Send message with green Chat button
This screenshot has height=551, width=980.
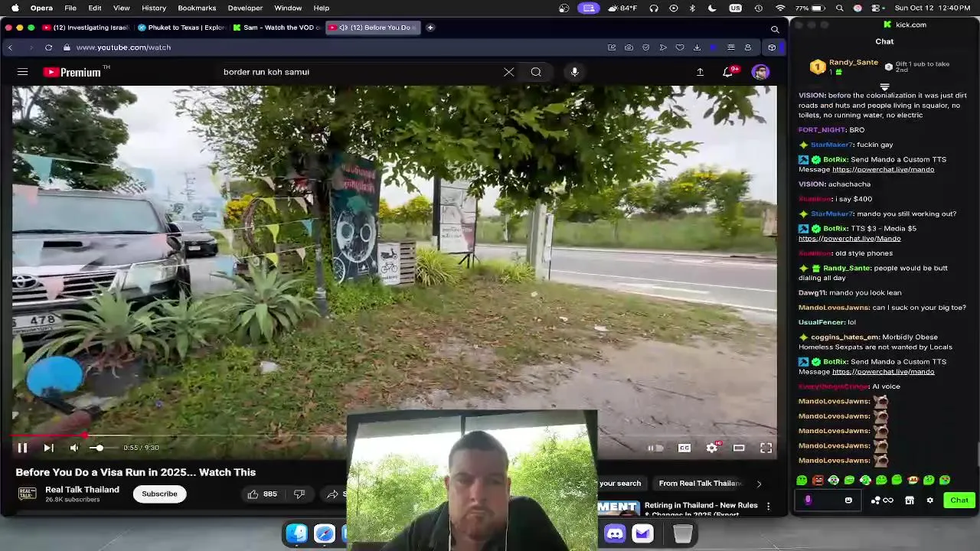(x=959, y=500)
